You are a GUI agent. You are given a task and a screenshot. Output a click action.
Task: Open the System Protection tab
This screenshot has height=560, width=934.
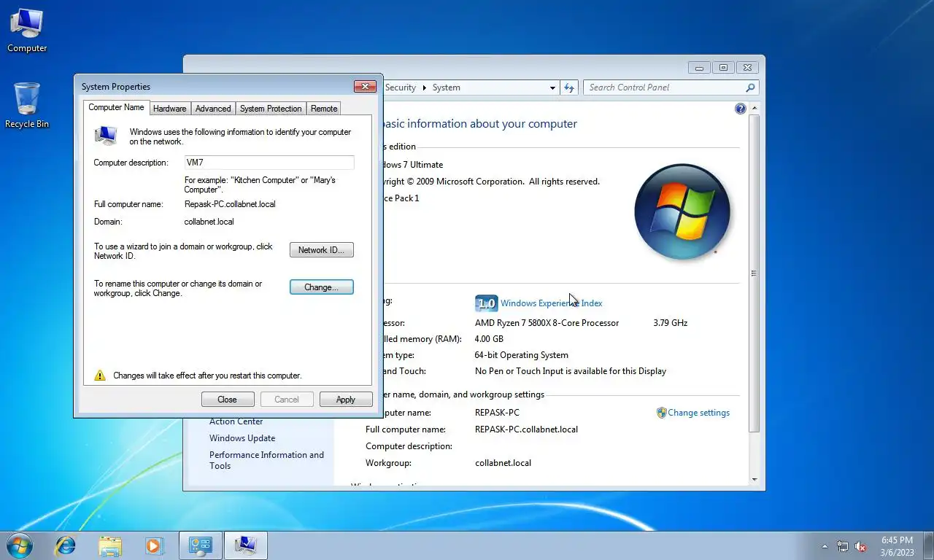271,109
